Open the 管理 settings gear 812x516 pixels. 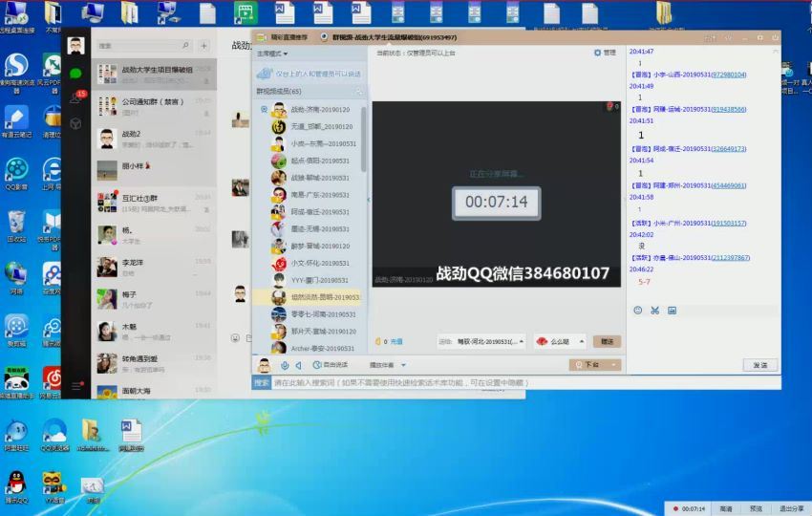click(x=605, y=53)
